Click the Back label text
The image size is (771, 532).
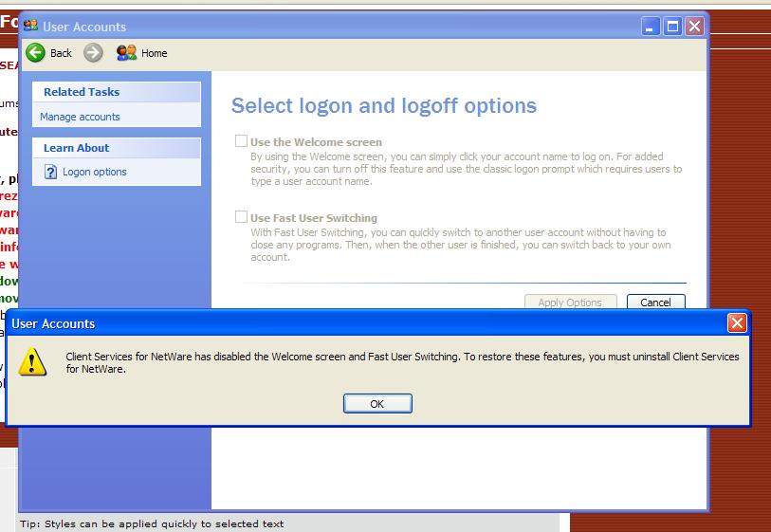61,53
